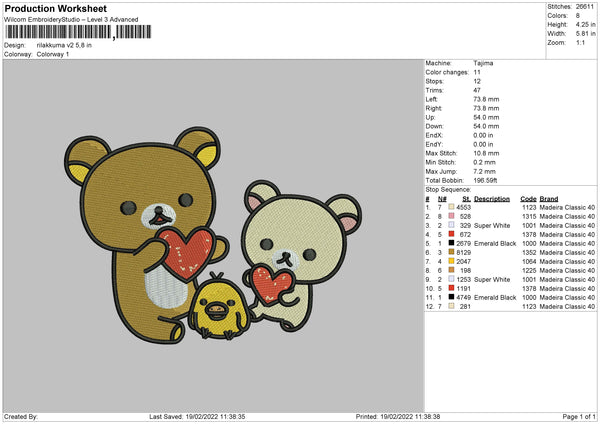The width and height of the screenshot is (600, 424).
Task: Click 'Page 1 of 1' in footer
Action: pyautogui.click(x=579, y=416)
